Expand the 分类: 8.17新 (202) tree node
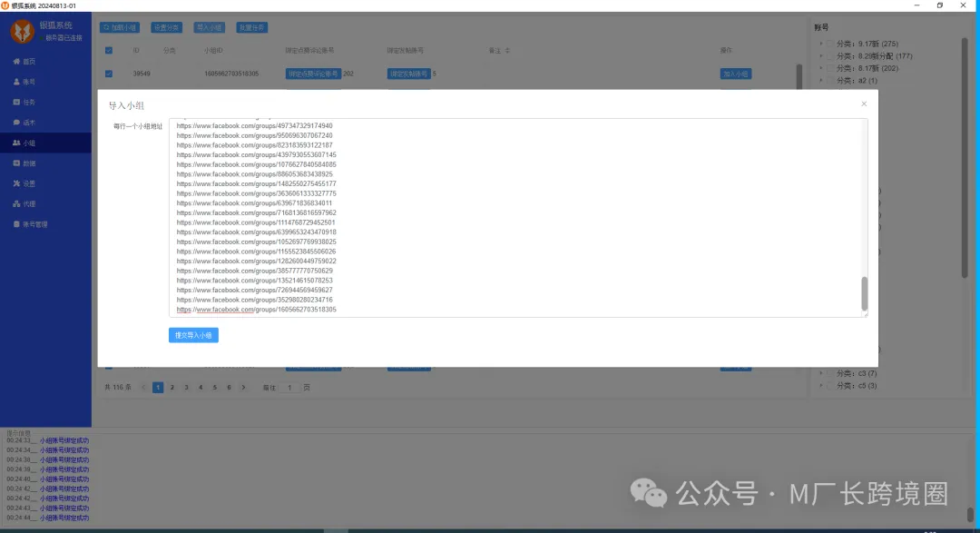This screenshot has height=533, width=980. click(x=821, y=68)
